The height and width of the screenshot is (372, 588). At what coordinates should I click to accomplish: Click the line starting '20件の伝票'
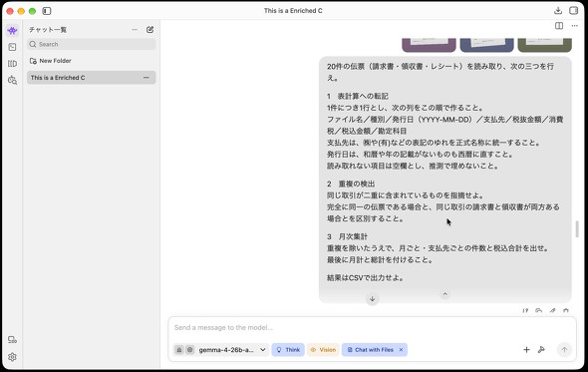(441, 67)
